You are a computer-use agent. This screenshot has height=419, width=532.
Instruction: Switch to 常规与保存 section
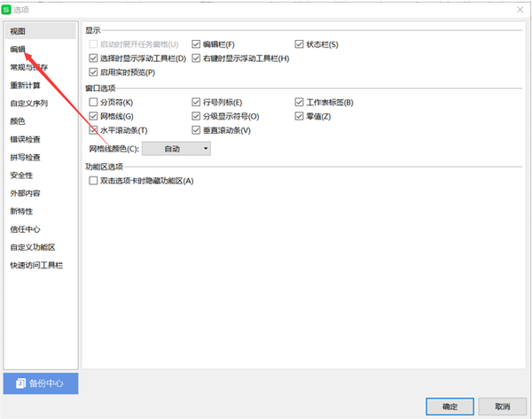point(28,67)
